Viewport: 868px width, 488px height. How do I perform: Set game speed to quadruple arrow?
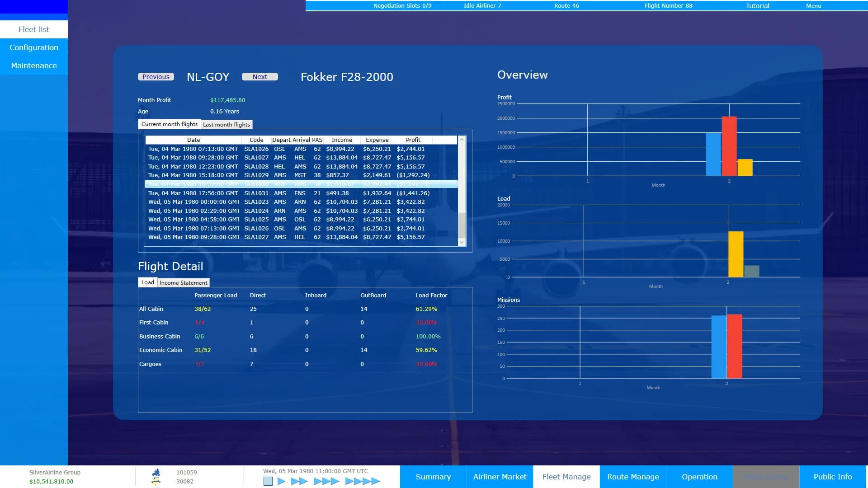363,481
